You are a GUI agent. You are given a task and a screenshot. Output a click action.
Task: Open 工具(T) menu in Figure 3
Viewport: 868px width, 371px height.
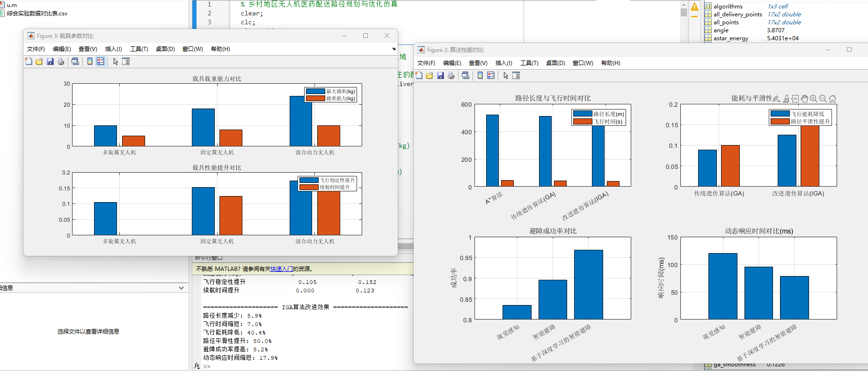pos(139,49)
